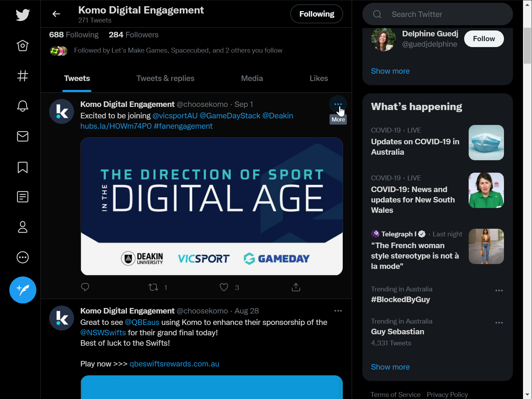Click the blue compose Tweet button

tap(23, 290)
